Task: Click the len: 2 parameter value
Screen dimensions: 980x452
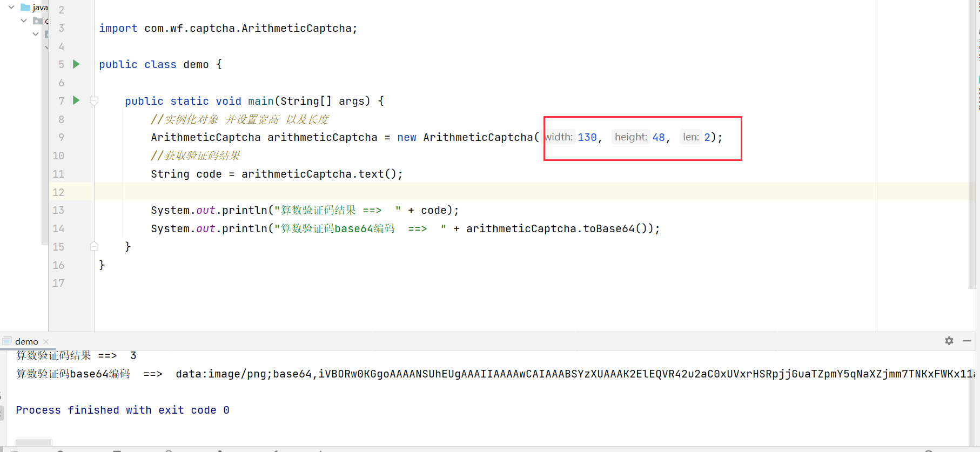Action: [707, 137]
